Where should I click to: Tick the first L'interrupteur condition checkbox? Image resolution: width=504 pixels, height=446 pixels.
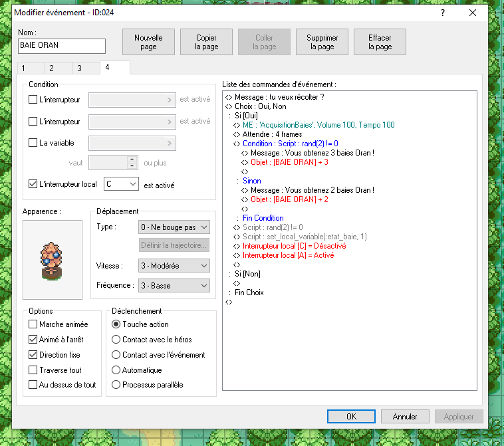coord(33,100)
